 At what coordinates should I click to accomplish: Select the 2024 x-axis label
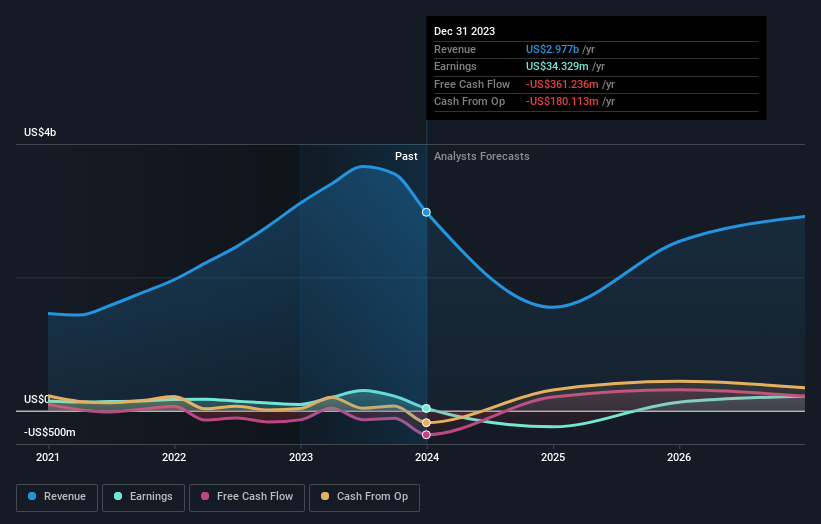pos(427,457)
